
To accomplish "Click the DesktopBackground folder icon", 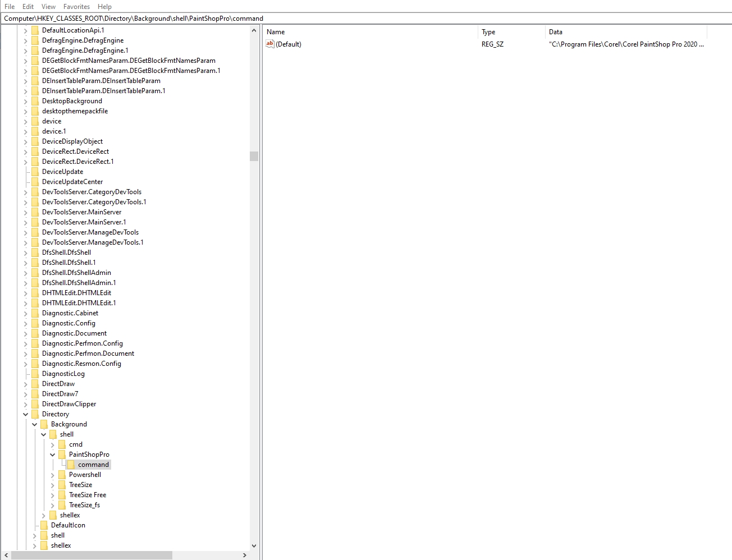I will click(x=35, y=101).
